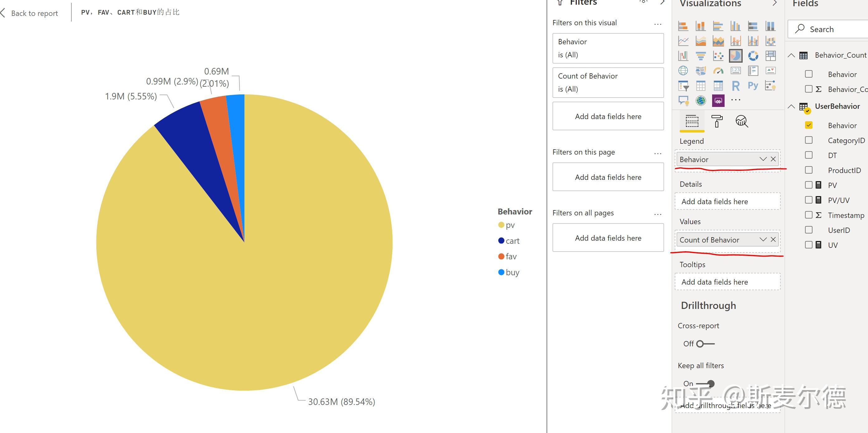Viewport: 868px width, 433px height.
Task: Select the PowerApps visual
Action: tap(718, 100)
